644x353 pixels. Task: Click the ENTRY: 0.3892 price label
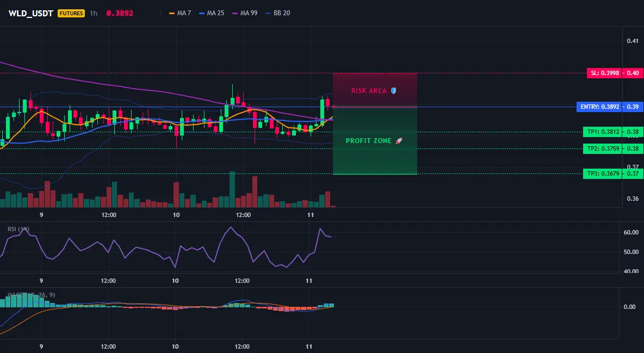tap(599, 107)
